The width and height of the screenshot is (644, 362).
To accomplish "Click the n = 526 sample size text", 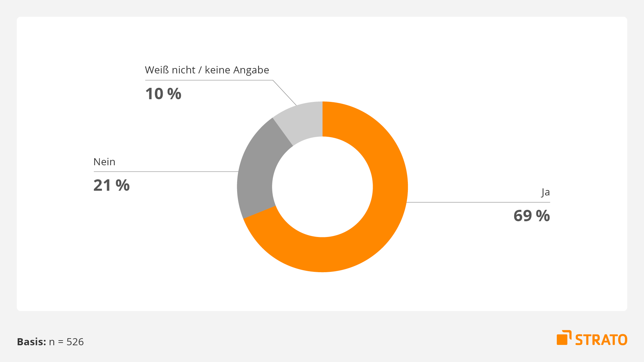I will click(66, 342).
